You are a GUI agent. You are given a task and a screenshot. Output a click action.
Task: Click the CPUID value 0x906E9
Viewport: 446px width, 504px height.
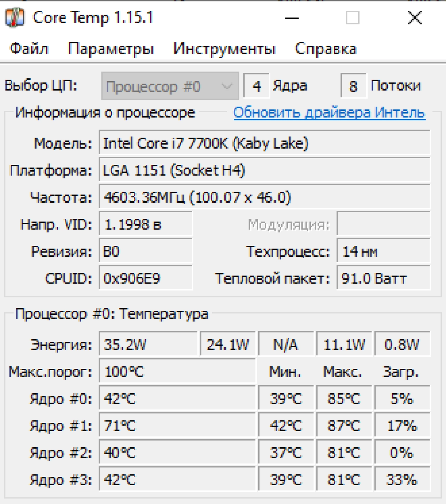pos(146,278)
